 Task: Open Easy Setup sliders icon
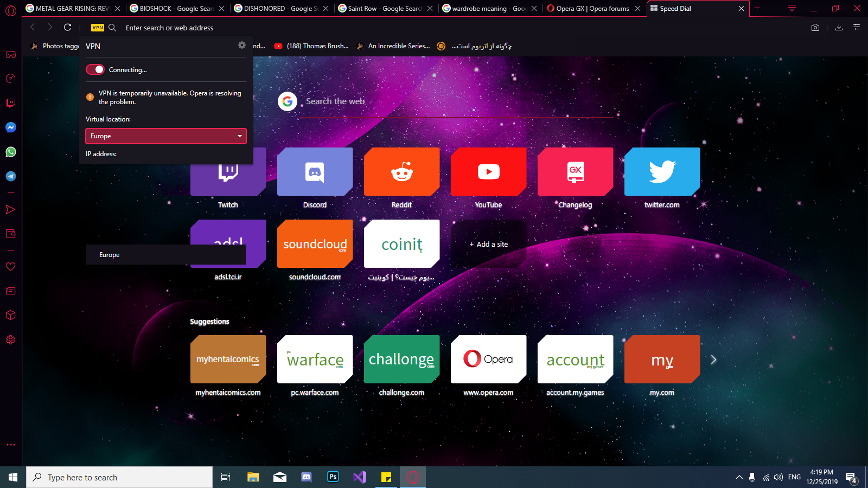tap(857, 27)
